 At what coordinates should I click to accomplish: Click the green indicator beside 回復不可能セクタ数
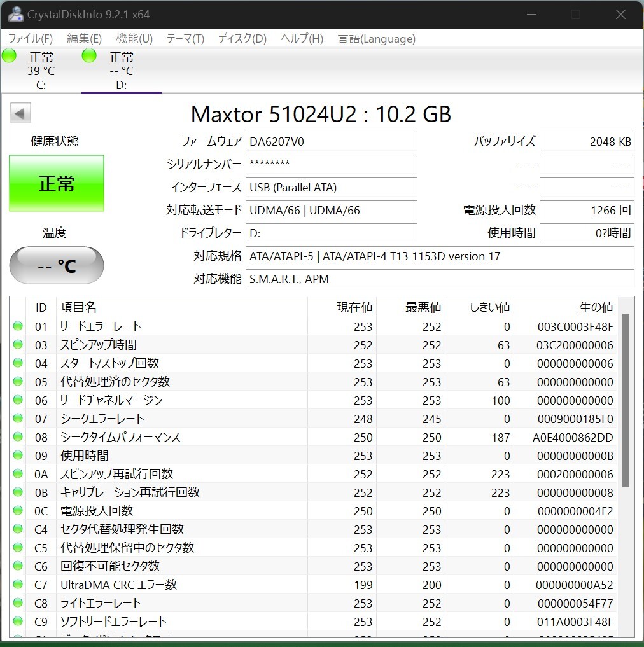[x=19, y=566]
